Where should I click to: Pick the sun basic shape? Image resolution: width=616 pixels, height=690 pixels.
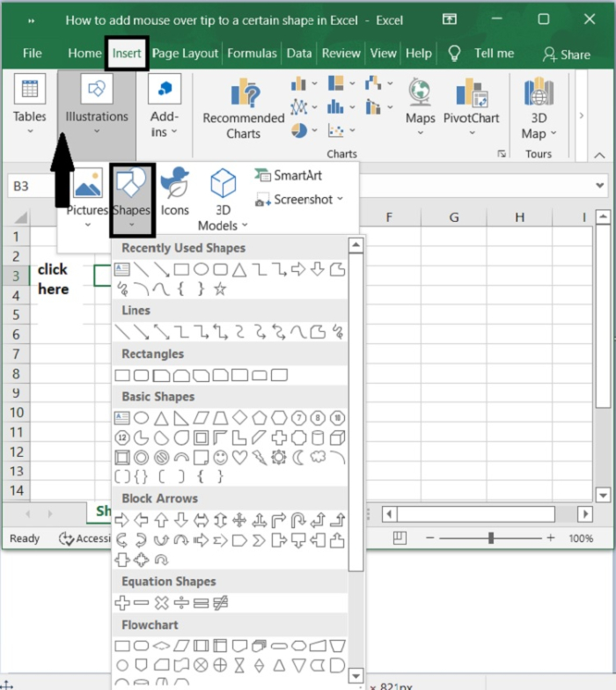pyautogui.click(x=278, y=458)
